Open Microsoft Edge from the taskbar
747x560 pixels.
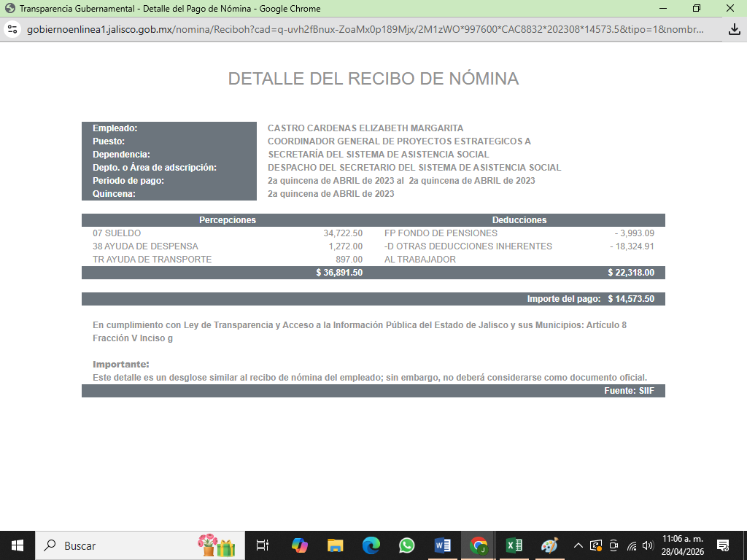(x=371, y=545)
